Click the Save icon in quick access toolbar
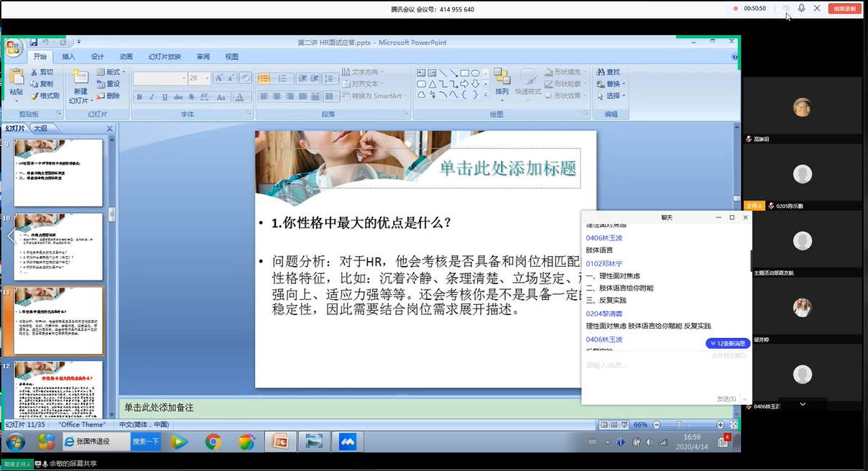This screenshot has width=868, height=471. (34, 42)
